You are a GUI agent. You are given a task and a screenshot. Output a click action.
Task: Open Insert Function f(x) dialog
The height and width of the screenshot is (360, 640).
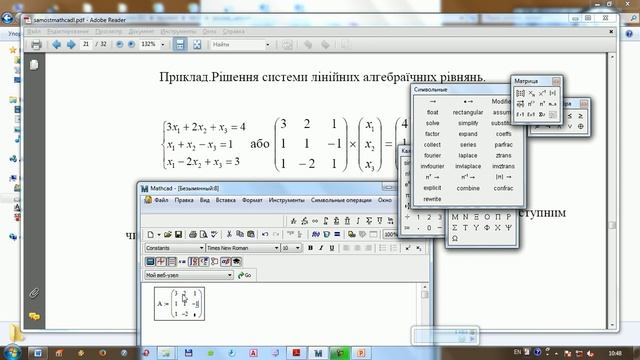click(x=316, y=234)
